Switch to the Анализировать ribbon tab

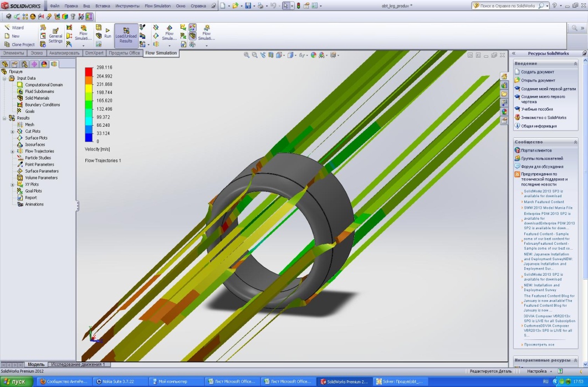click(x=64, y=53)
